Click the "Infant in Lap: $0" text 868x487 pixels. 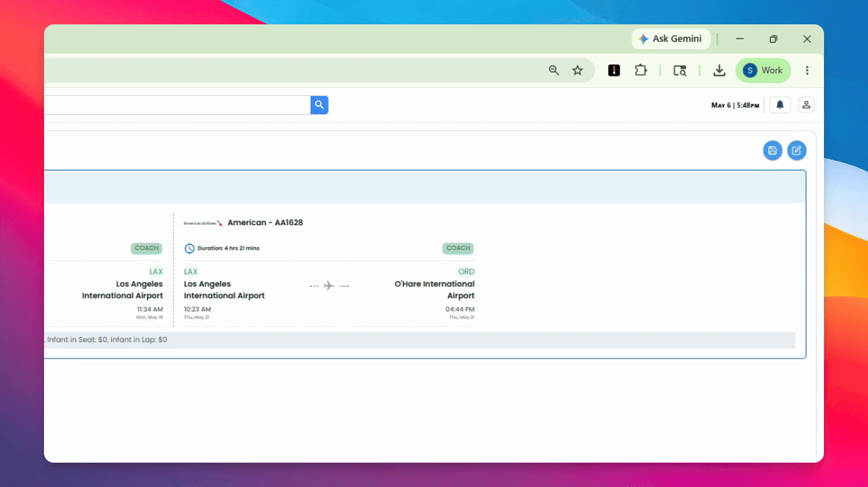click(x=139, y=340)
